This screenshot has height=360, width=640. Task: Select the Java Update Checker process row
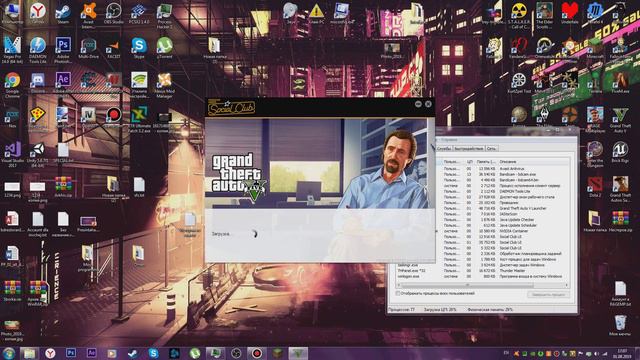(502, 220)
